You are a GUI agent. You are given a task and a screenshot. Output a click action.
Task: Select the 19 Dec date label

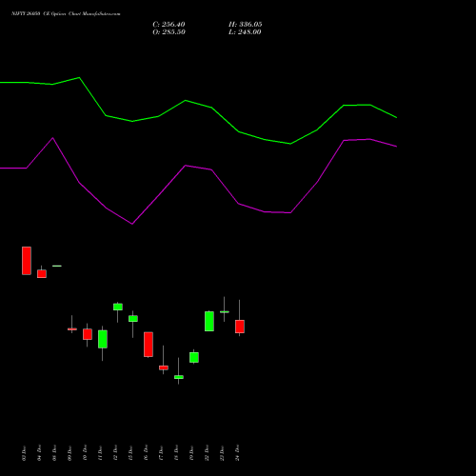pos(191,453)
